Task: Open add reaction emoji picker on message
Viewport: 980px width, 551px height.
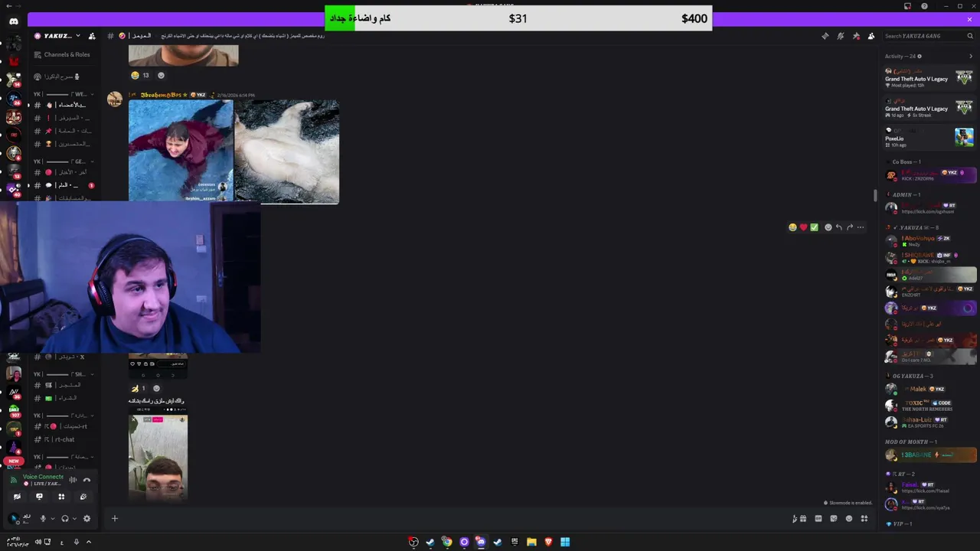Action: pyautogui.click(x=828, y=227)
